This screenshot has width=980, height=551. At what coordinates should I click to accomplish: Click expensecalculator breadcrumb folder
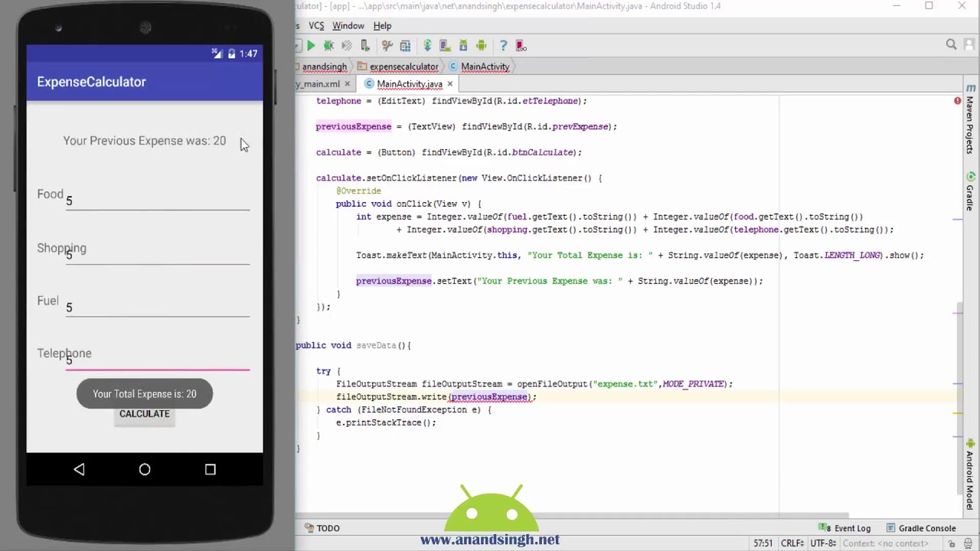397,67
